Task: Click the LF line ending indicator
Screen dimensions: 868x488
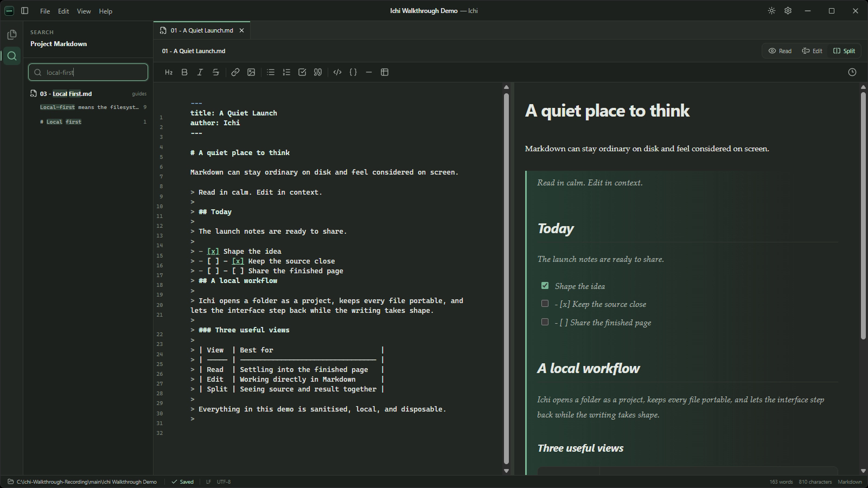Action: [x=208, y=481]
